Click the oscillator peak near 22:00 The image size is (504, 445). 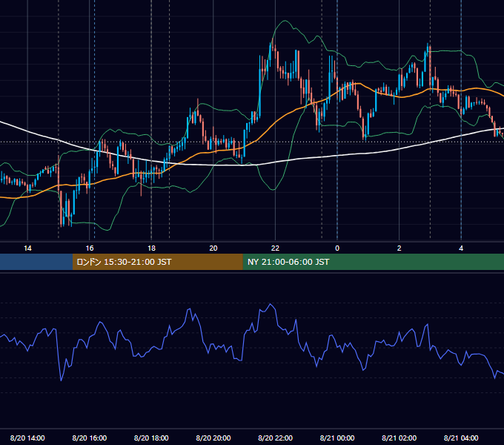(x=271, y=304)
